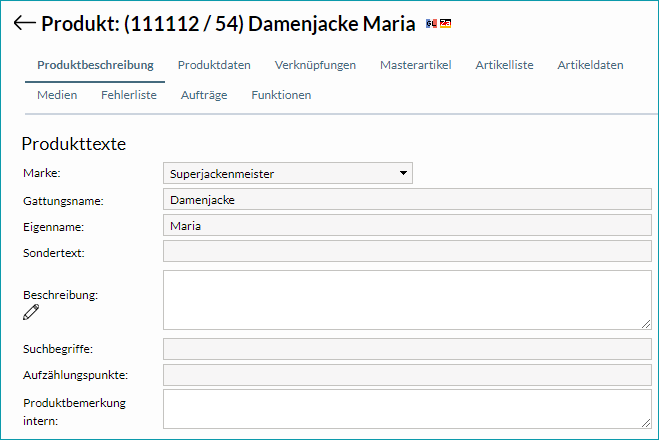Screen dimensions: 659x440
Task: Click the French flag GL icon
Action: pyautogui.click(x=431, y=24)
